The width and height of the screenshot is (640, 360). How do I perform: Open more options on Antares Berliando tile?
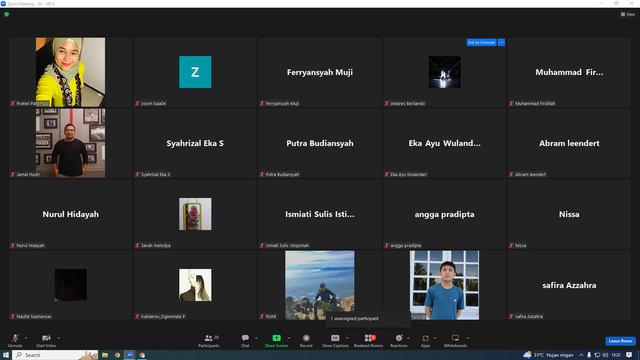coord(501,42)
